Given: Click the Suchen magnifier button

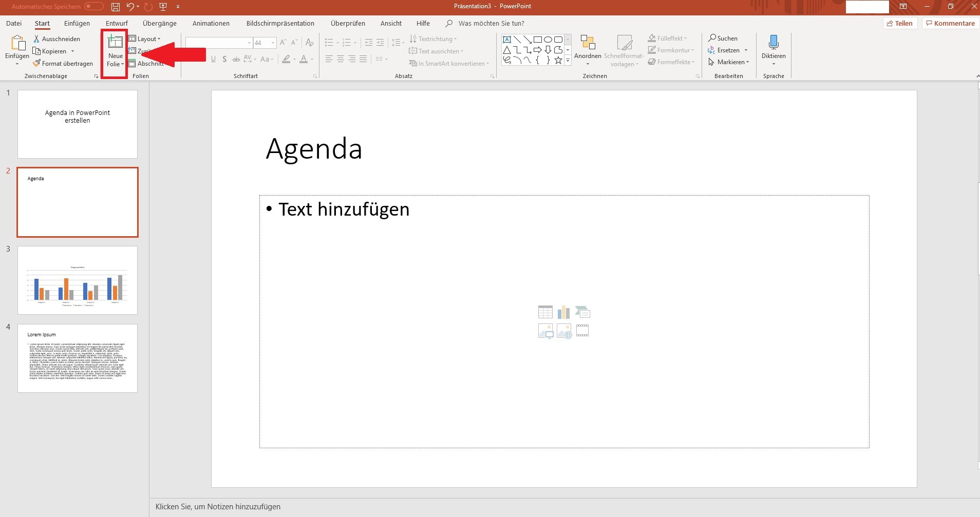Looking at the screenshot, I should pos(723,39).
